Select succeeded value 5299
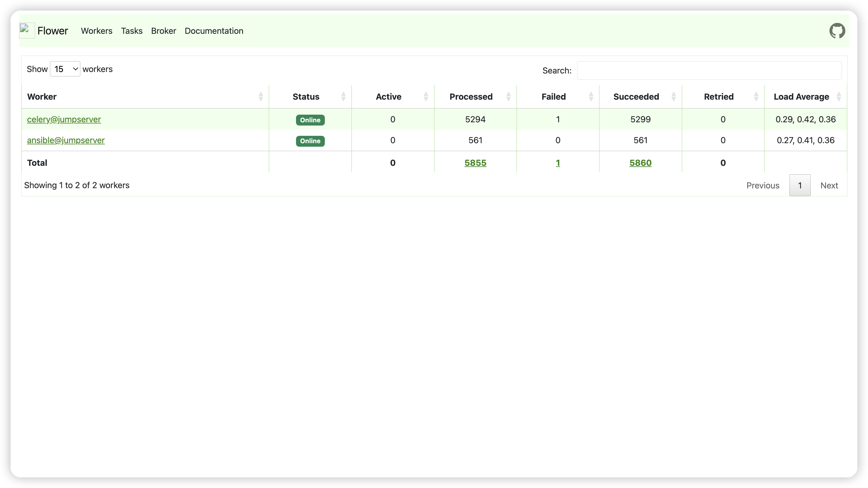 (x=640, y=119)
